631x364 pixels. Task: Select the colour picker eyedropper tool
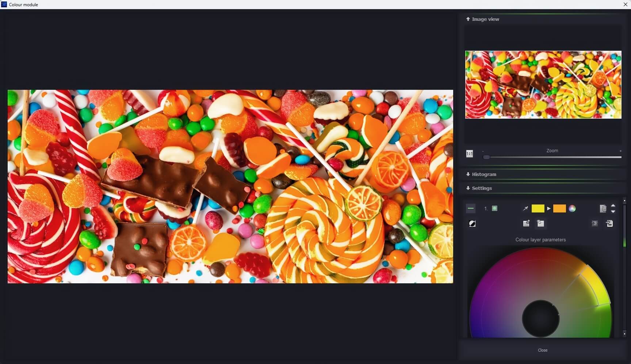[525, 208]
